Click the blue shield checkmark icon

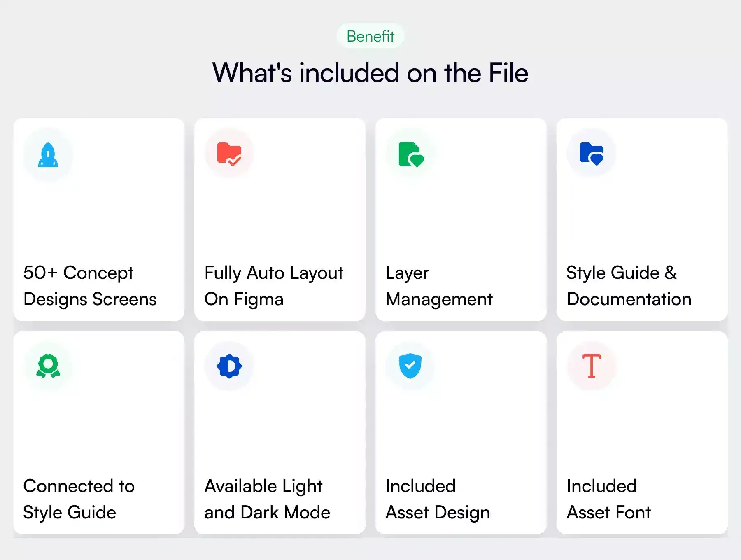click(x=410, y=366)
